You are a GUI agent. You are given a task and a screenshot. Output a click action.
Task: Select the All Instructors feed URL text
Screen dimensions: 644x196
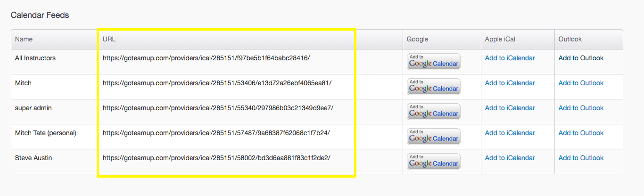206,58
